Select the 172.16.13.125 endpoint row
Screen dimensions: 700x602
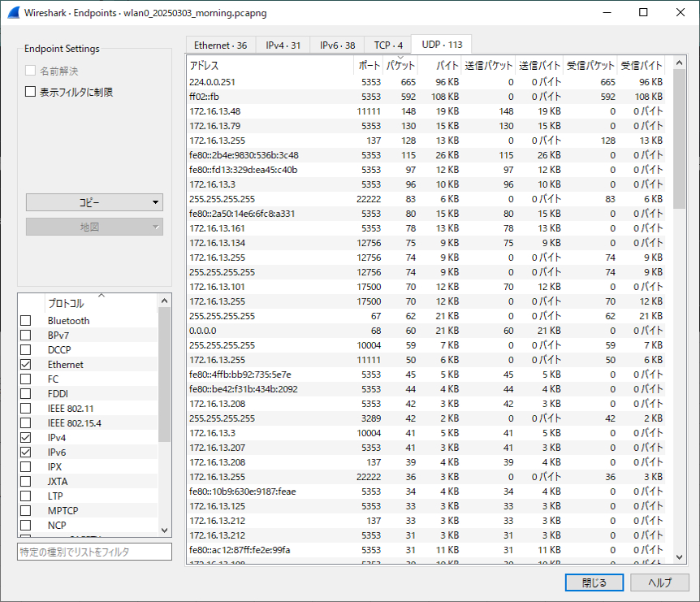coord(426,506)
